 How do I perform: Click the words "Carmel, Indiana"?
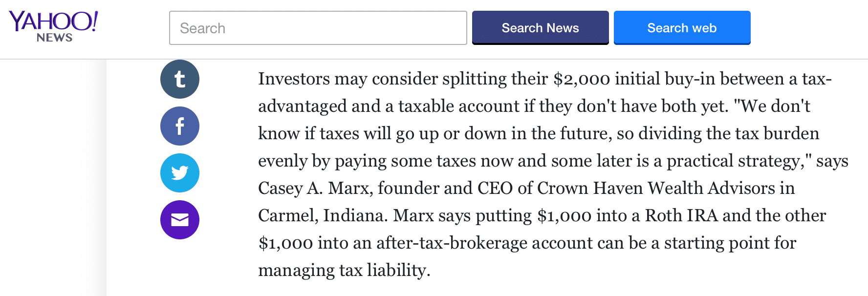click(323, 215)
